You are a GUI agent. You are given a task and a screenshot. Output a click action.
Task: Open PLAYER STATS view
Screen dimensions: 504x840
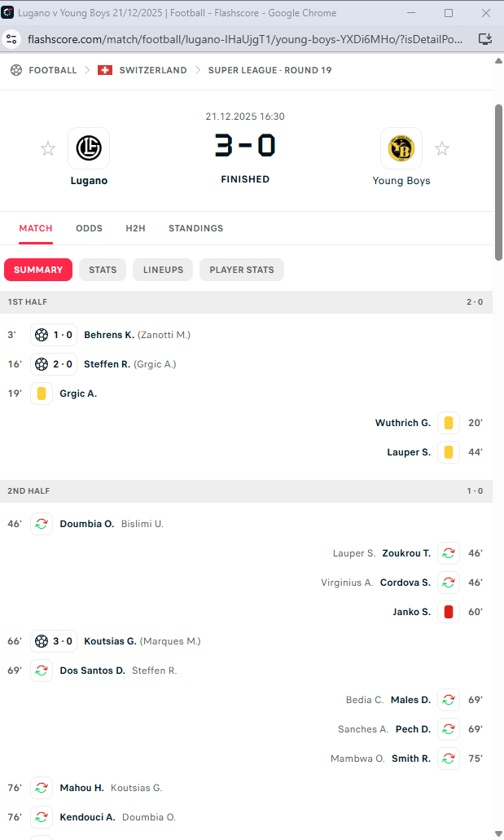[x=242, y=270]
